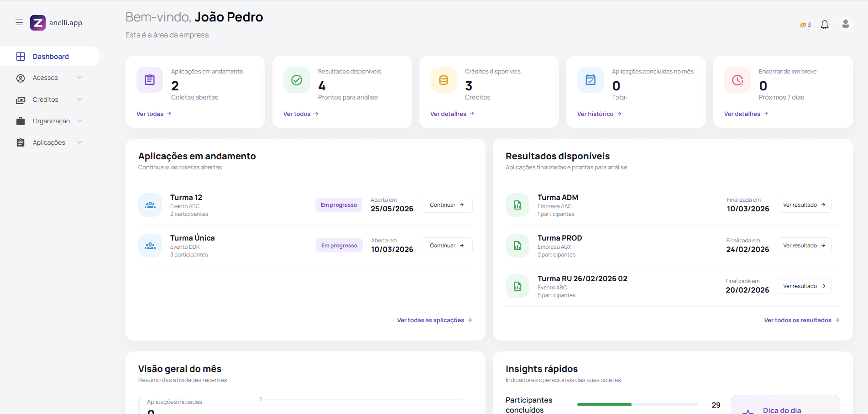Expand the Créditos sidebar chevron

[x=79, y=100]
